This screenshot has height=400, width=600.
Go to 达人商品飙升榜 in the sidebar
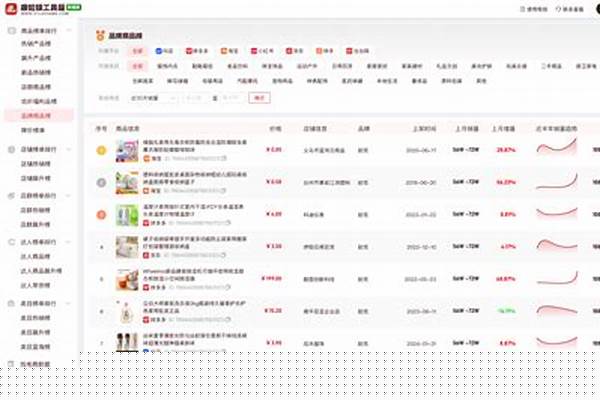pyautogui.click(x=38, y=270)
